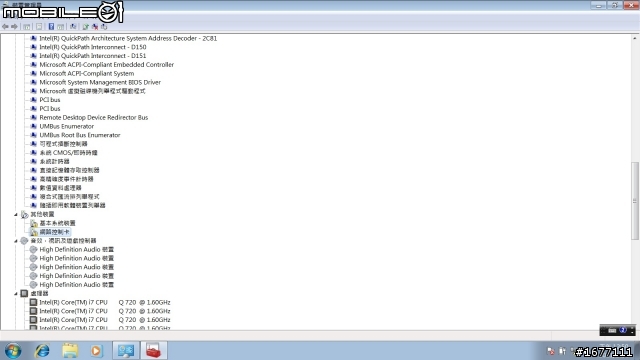Click the power tray icon

[562, 351]
